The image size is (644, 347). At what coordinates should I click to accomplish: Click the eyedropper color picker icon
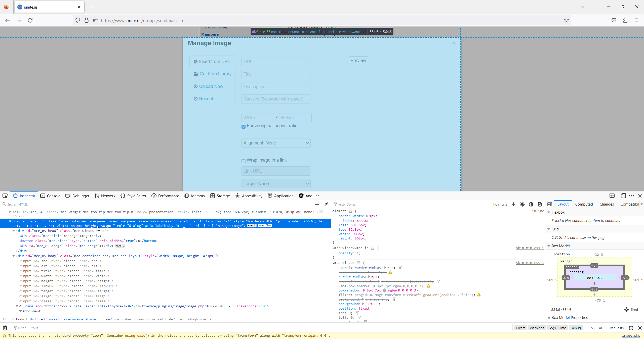click(326, 205)
